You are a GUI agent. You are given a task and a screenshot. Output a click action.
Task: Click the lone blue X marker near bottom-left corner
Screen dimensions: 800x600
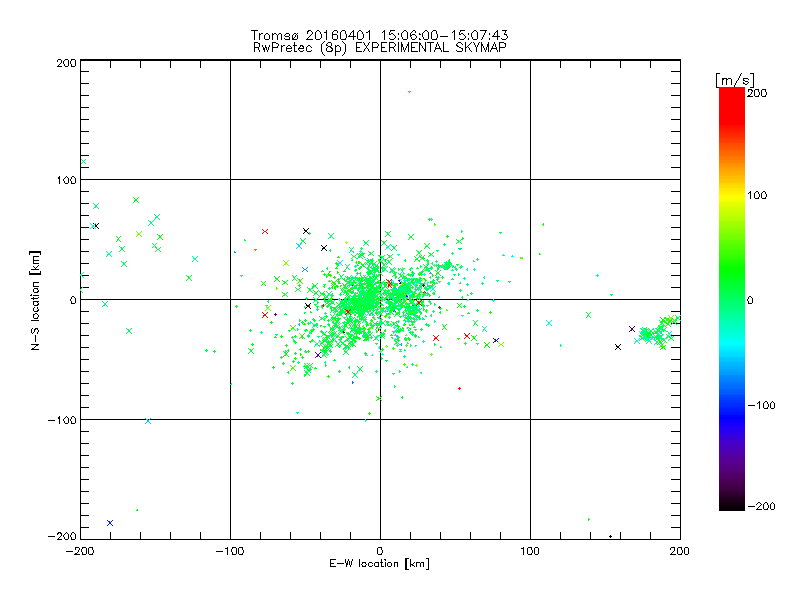tap(110, 523)
